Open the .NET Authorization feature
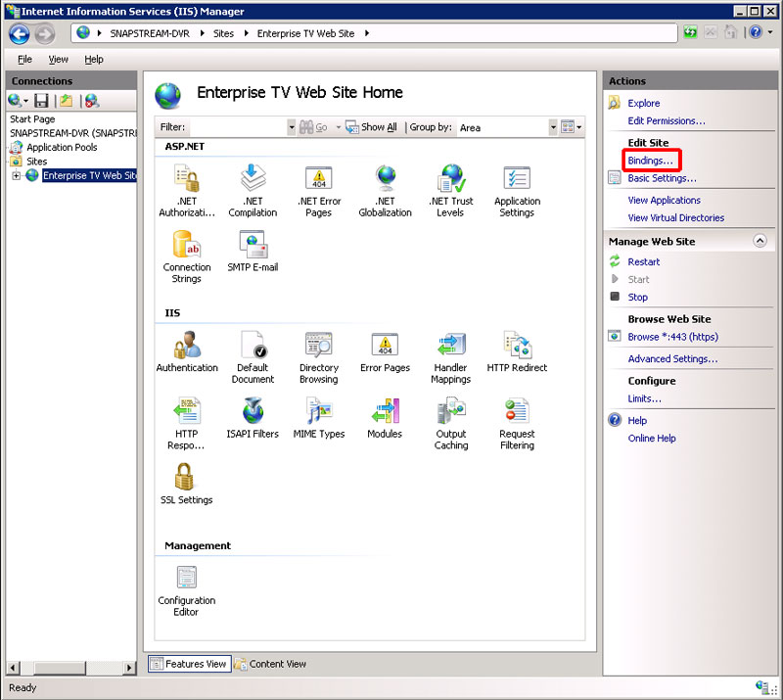 (187, 190)
